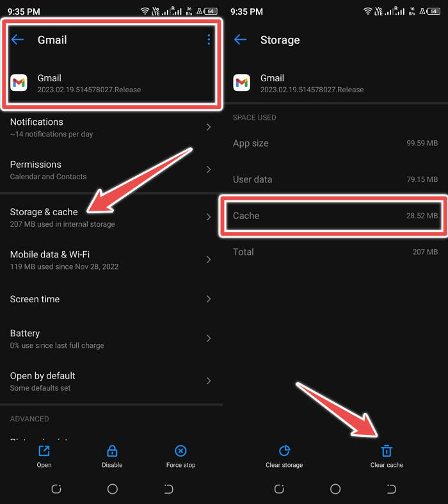Tap the 9:35 PM clock on left phone
Image resolution: width=448 pixels, height=504 pixels.
click(x=24, y=12)
